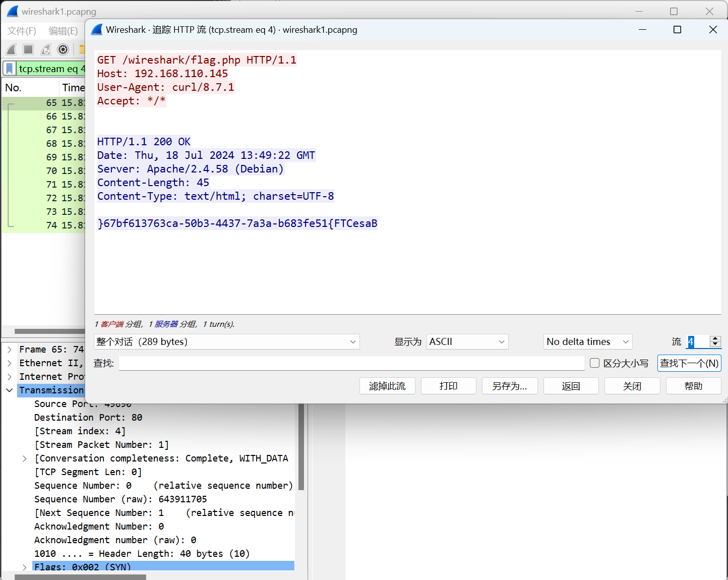The width and height of the screenshot is (728, 580).
Task: Expand the Frame 65 tree node
Action: [9, 350]
